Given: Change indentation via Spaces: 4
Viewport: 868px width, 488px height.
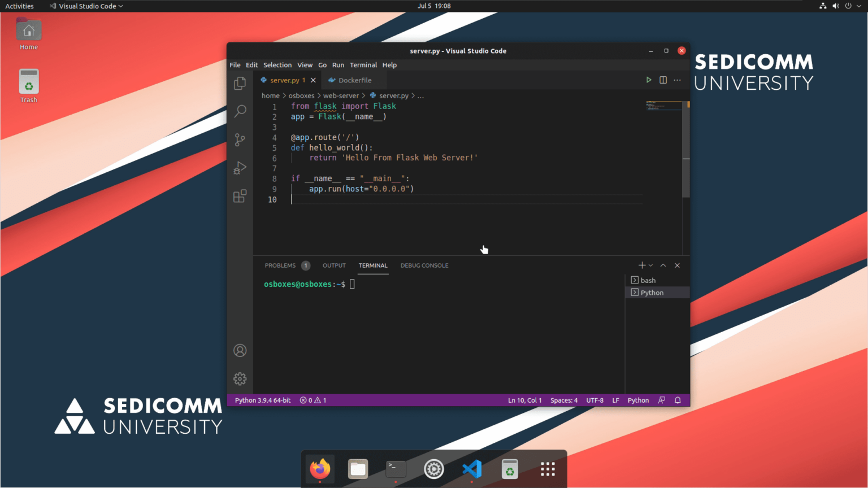Looking at the screenshot, I should tap(564, 400).
